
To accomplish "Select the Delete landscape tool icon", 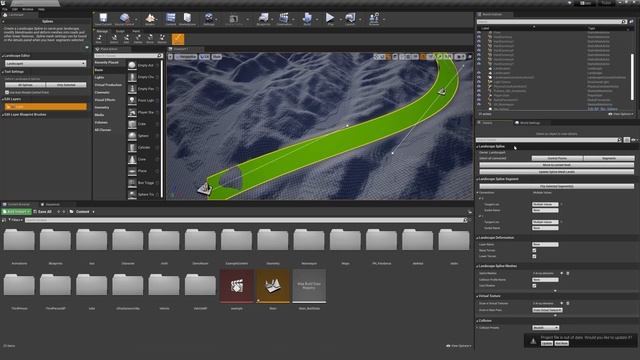I will tap(138, 39).
